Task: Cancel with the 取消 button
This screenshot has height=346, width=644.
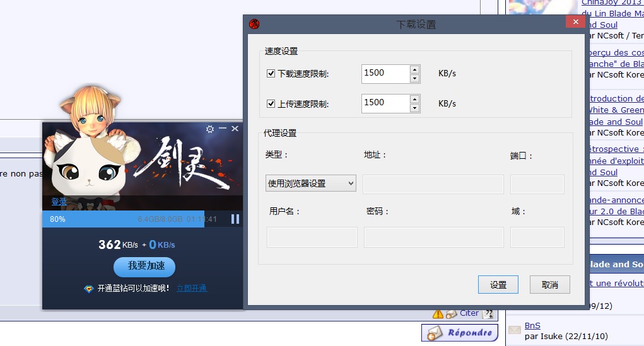Action: [550, 284]
